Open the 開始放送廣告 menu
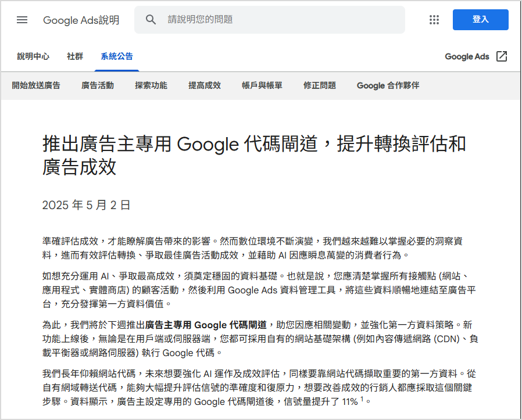Image resolution: width=522 pixels, height=420 pixels. tap(36, 85)
